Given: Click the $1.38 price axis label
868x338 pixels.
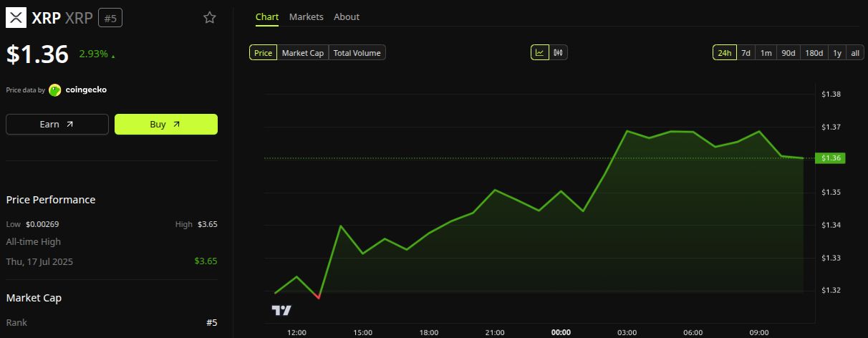Looking at the screenshot, I should pyautogui.click(x=831, y=95).
